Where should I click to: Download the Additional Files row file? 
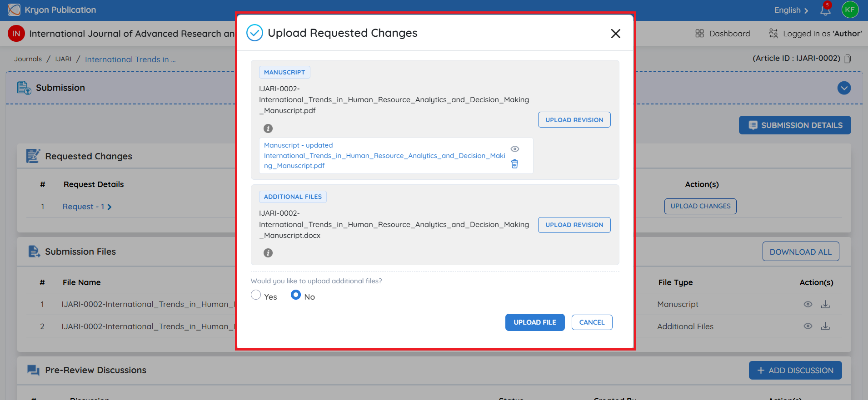coord(826,326)
